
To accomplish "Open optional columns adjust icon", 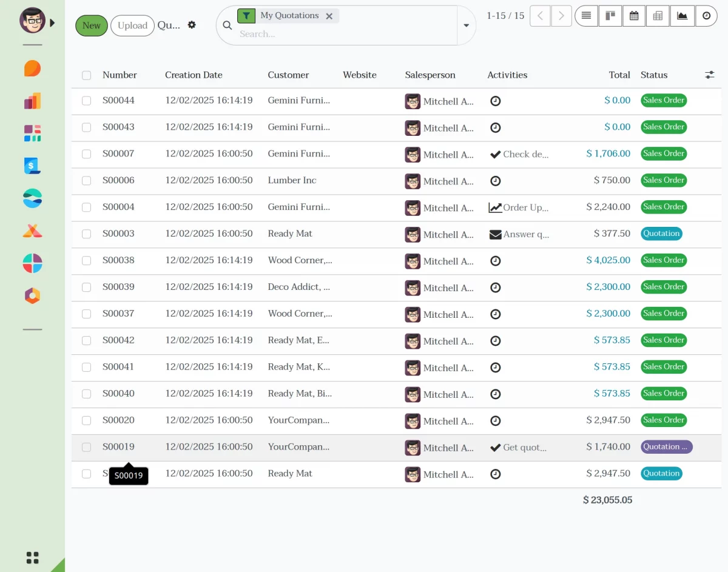I will (709, 75).
